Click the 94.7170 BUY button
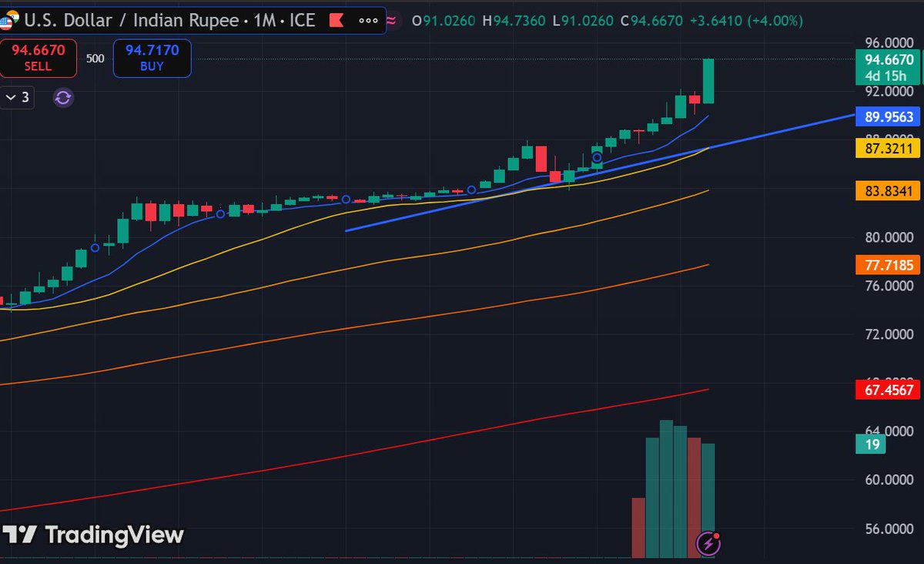The width and height of the screenshot is (924, 564). [152, 58]
